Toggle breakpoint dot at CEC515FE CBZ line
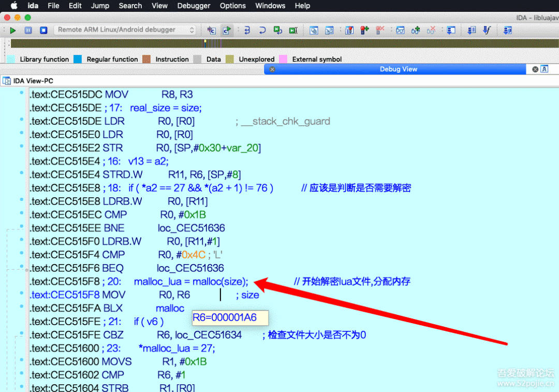 click(x=22, y=333)
